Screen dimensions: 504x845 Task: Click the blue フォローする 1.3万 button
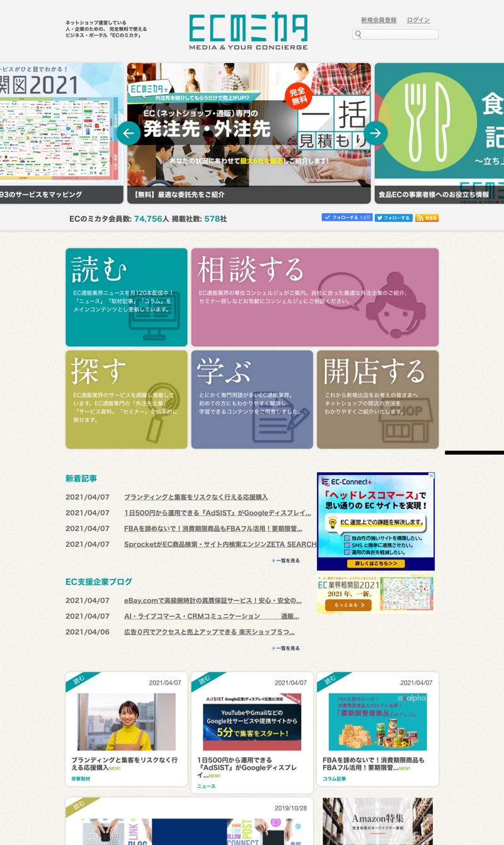pos(347,218)
